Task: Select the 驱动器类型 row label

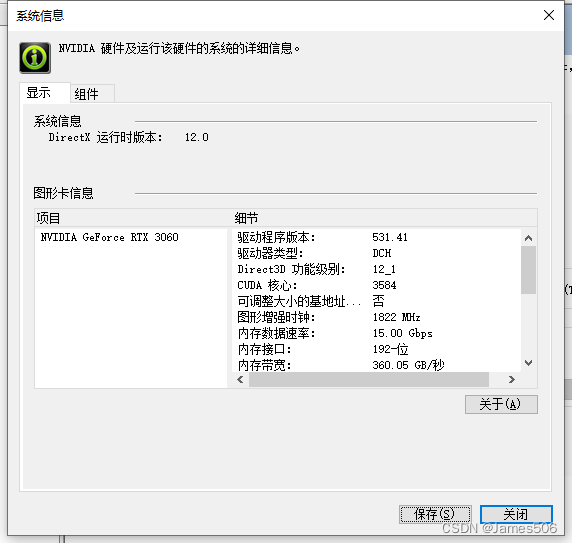Action: [x=270, y=253]
